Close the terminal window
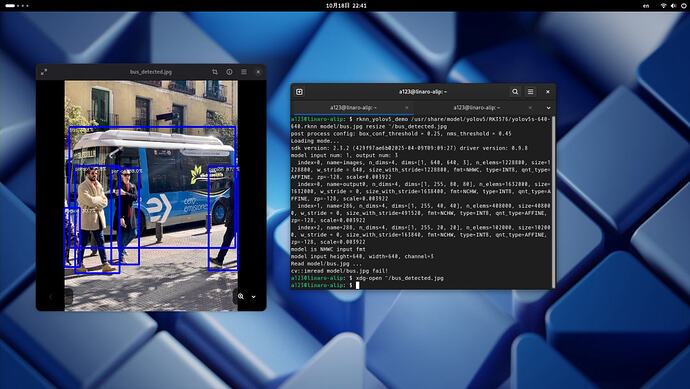Image resolution: width=690 pixels, height=389 pixels. point(547,92)
